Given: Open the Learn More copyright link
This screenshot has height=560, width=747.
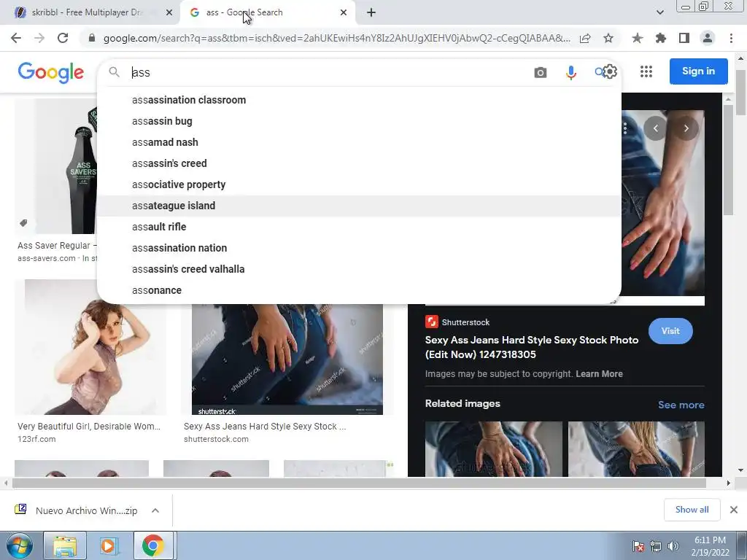Looking at the screenshot, I should pos(599,374).
